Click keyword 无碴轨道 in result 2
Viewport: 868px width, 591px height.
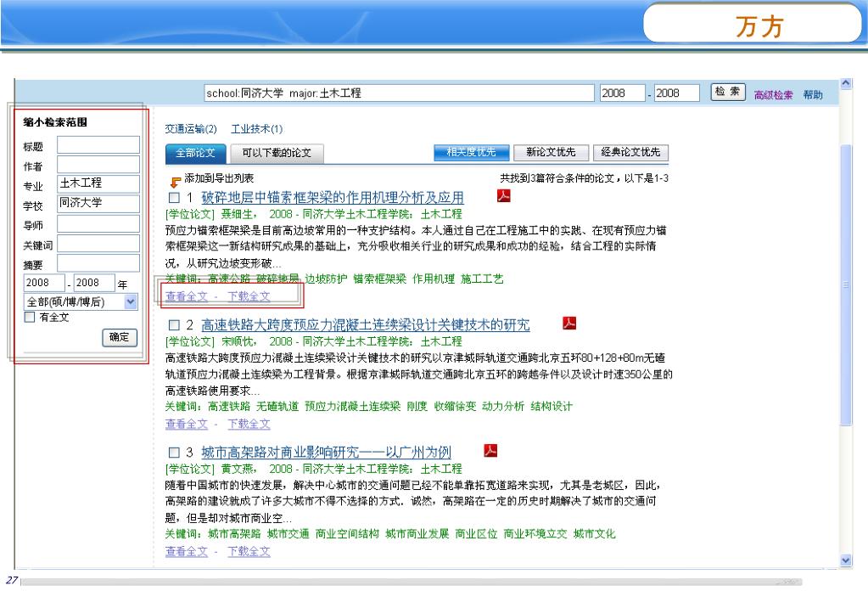click(x=277, y=407)
